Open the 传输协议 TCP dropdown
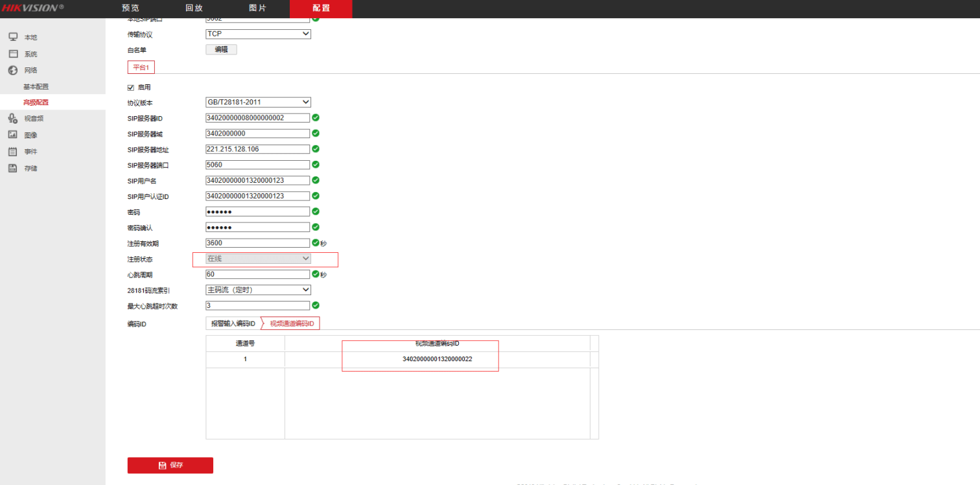This screenshot has width=980, height=485. (x=258, y=34)
